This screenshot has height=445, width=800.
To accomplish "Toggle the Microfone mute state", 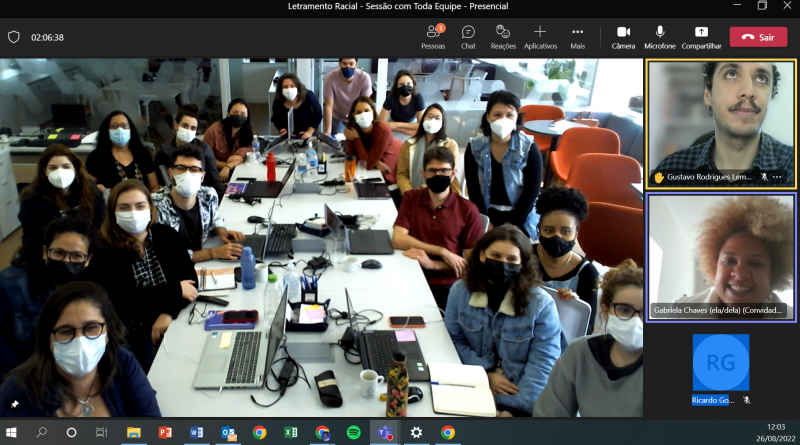I will point(659,37).
